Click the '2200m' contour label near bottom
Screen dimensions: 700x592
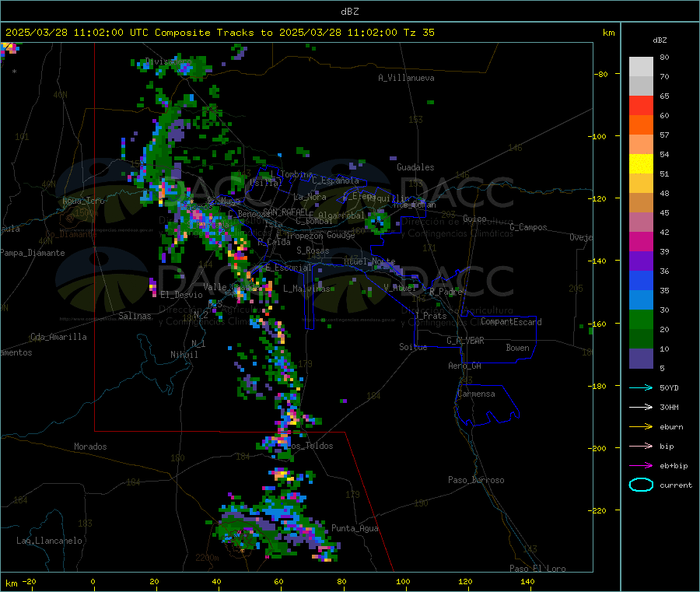point(207,558)
